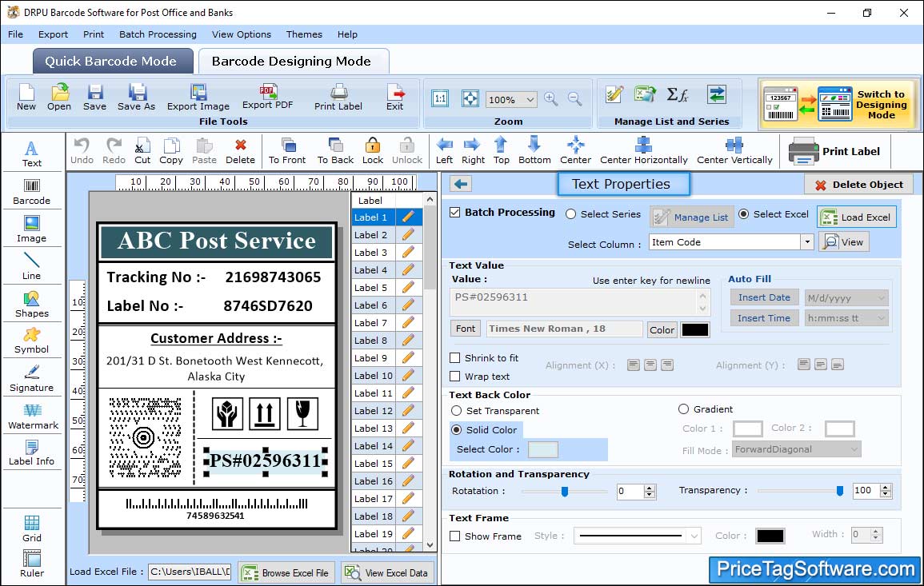Export label as PDF
The width and height of the screenshot is (924, 586).
click(x=267, y=98)
